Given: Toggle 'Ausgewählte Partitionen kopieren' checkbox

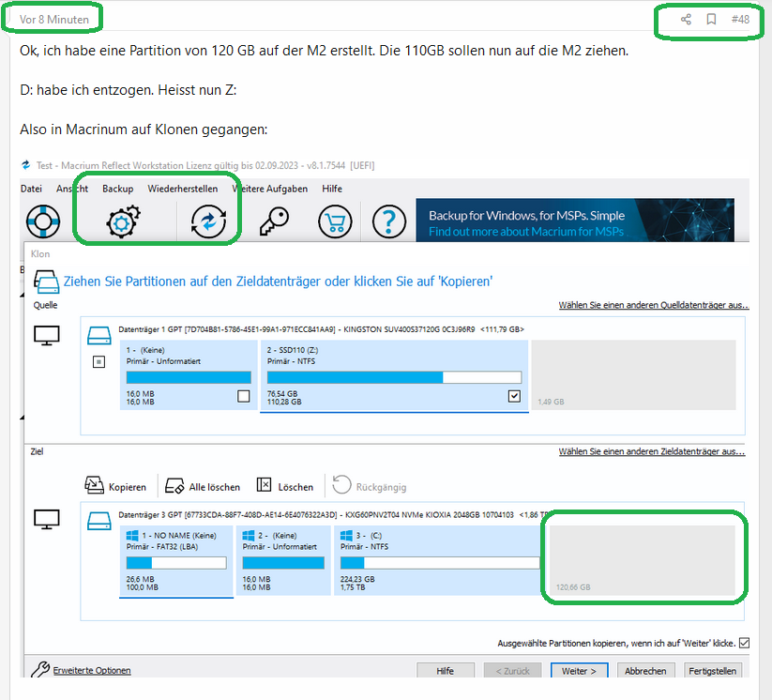Looking at the screenshot, I should [x=745, y=643].
